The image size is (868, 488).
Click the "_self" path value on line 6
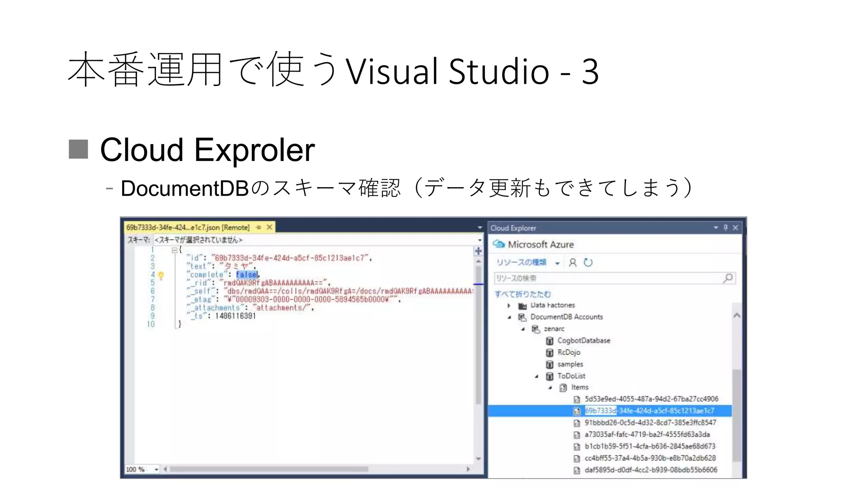tap(348, 291)
